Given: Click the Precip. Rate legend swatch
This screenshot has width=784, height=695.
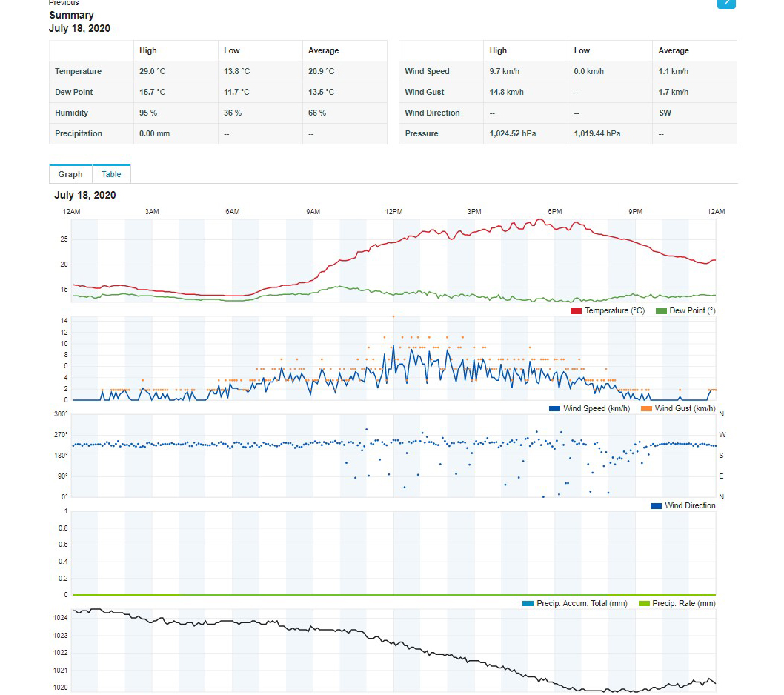Looking at the screenshot, I should 643,604.
